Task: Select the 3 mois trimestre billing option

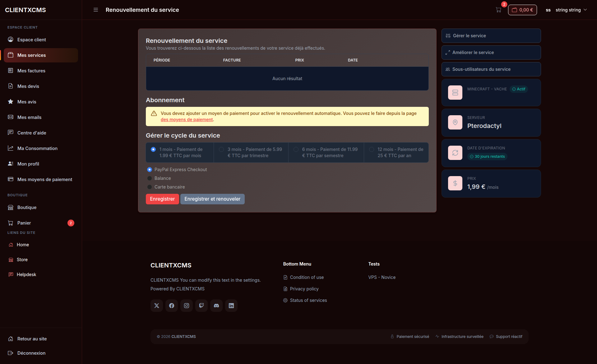Action: click(221, 149)
